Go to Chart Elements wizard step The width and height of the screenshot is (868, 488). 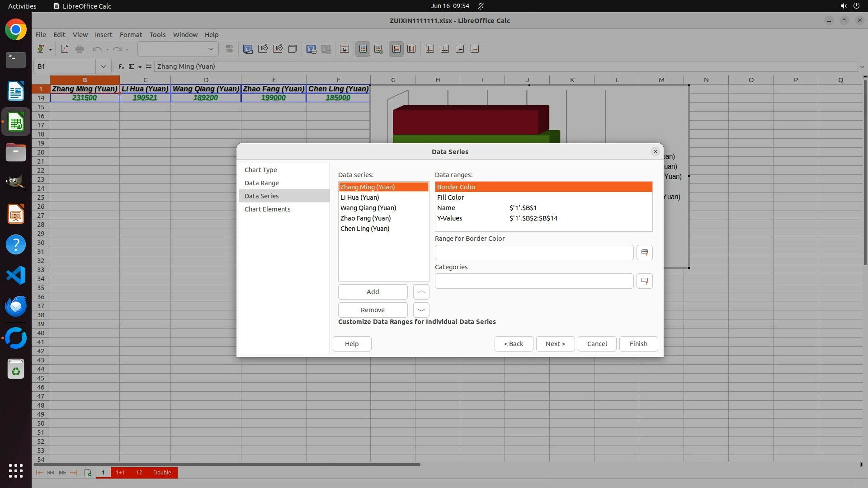click(267, 209)
